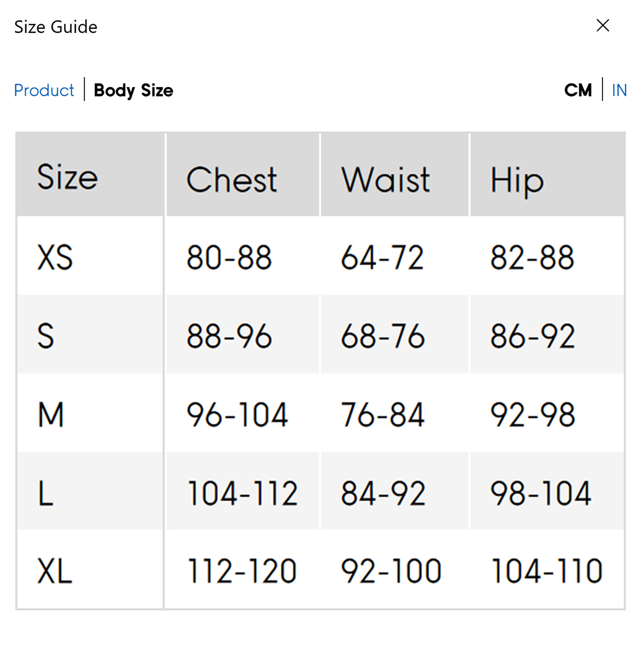
Task: Click the Waist column header
Action: pos(385,180)
